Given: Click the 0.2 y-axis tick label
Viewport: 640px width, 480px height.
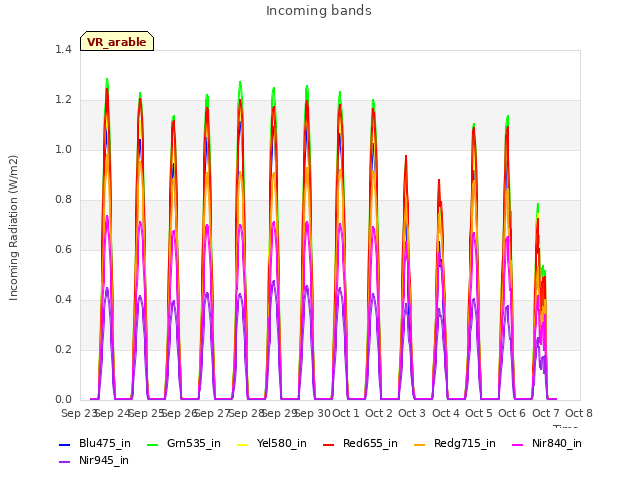Looking at the screenshot, I should coord(63,350).
